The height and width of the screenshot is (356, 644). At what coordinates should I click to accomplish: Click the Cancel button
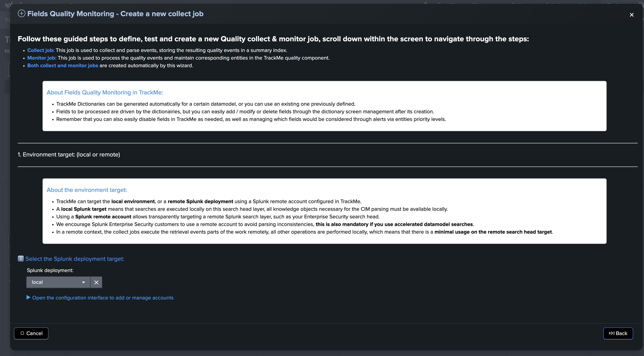pyautogui.click(x=31, y=333)
